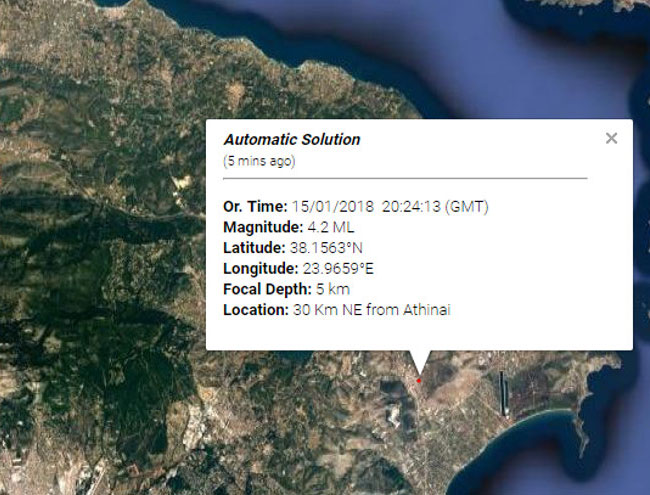Click the '30 Km NE from Athinai' text
Viewport: 650px width, 495px height.
pos(372,310)
